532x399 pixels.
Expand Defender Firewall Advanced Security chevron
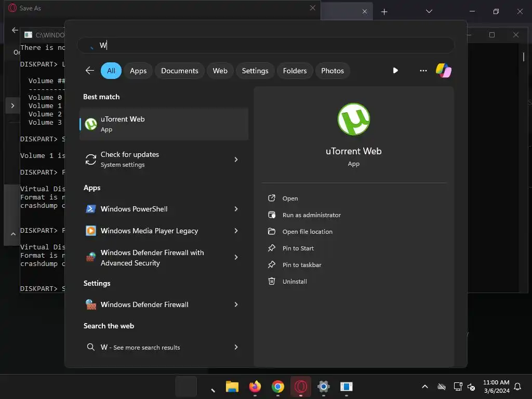[236, 258]
